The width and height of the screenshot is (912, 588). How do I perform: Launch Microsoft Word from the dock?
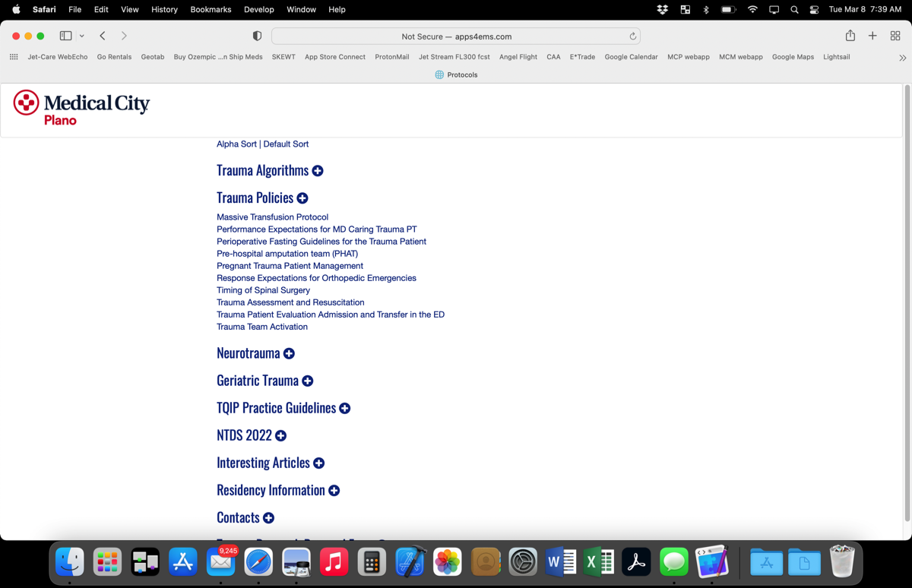coord(561,562)
